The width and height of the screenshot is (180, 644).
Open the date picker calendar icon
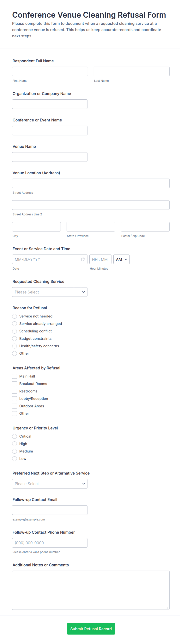point(83,259)
